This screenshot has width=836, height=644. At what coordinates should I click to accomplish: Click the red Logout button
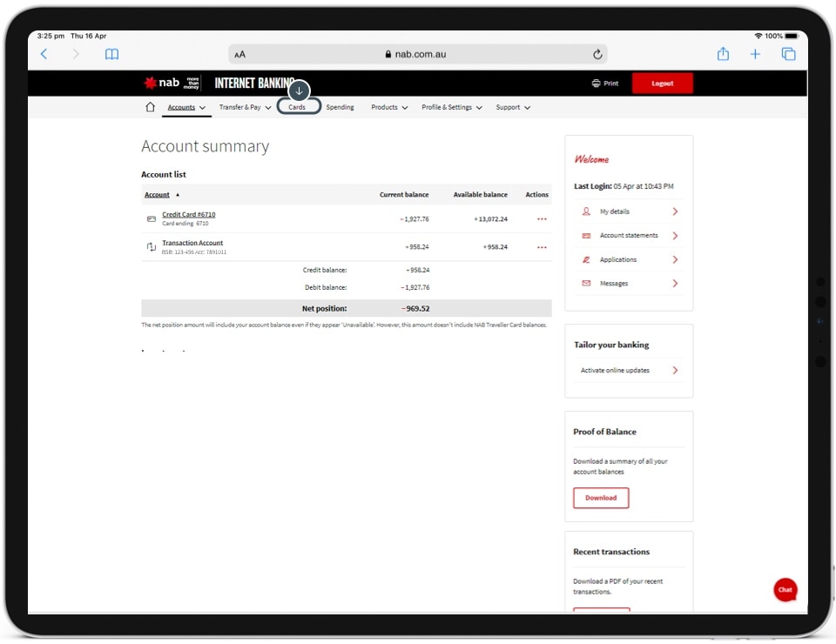coord(662,84)
